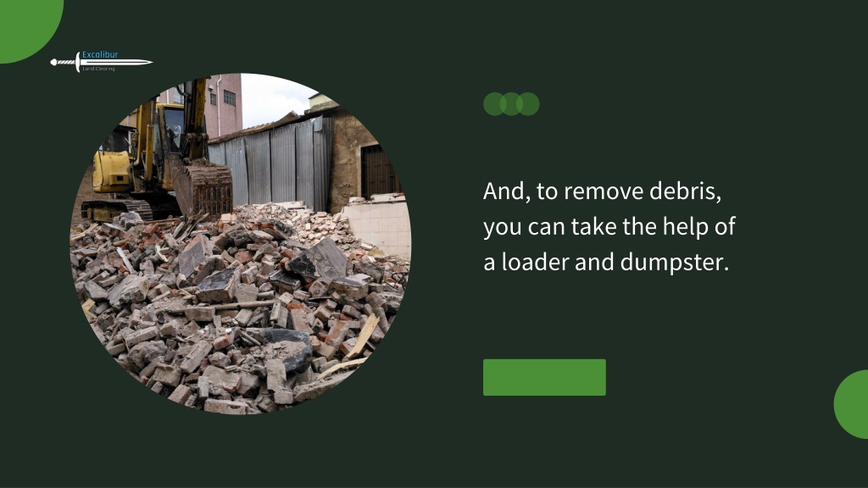868x488 pixels.
Task: Click the brick rubble pile in the photo
Action: [238, 310]
